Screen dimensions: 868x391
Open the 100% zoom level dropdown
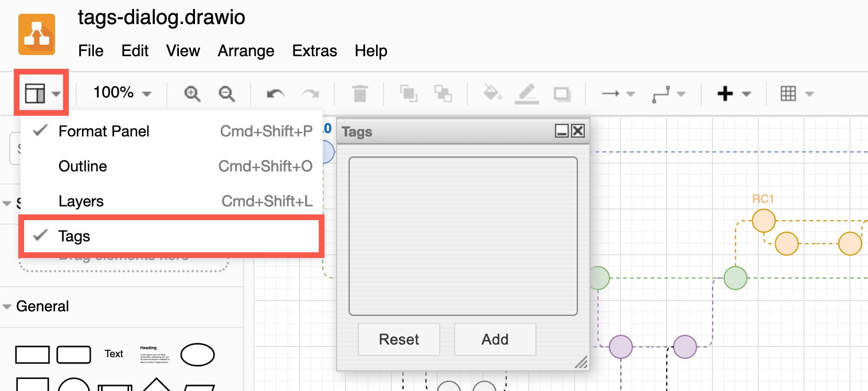120,93
